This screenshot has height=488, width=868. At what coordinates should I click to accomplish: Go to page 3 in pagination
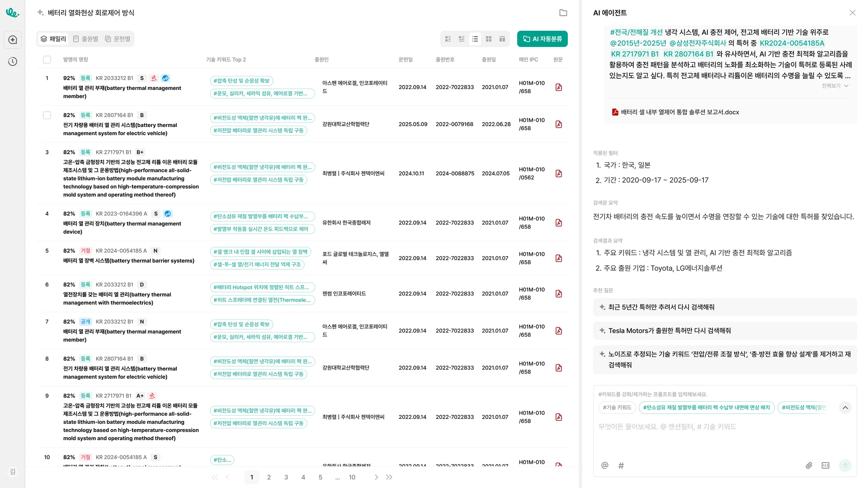[x=286, y=477]
